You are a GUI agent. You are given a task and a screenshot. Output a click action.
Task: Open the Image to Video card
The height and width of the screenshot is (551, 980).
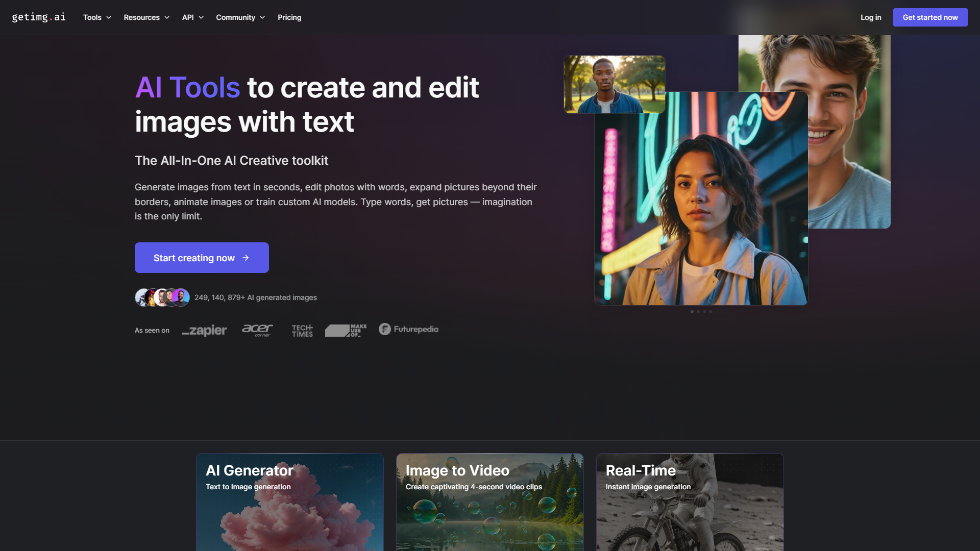pos(489,502)
